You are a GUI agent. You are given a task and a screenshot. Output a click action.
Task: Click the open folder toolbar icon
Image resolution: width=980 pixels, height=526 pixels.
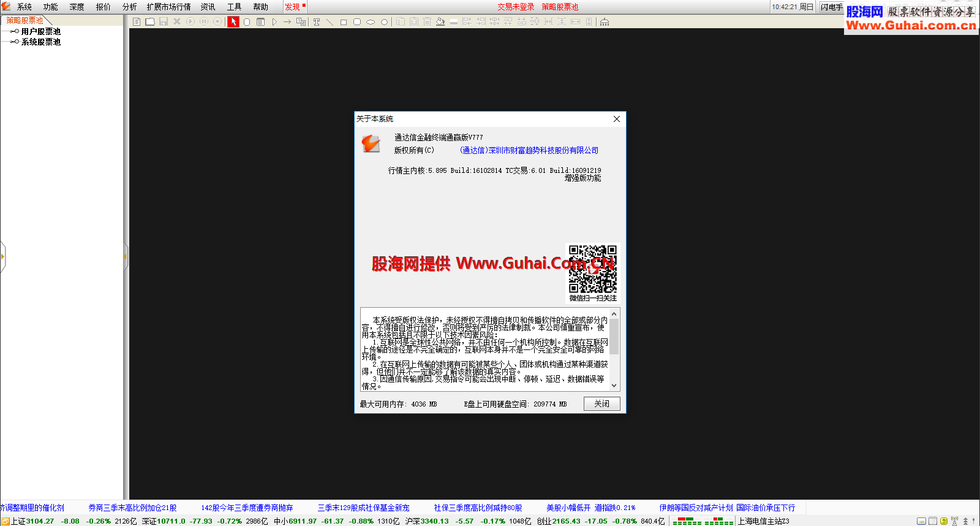[x=150, y=21]
